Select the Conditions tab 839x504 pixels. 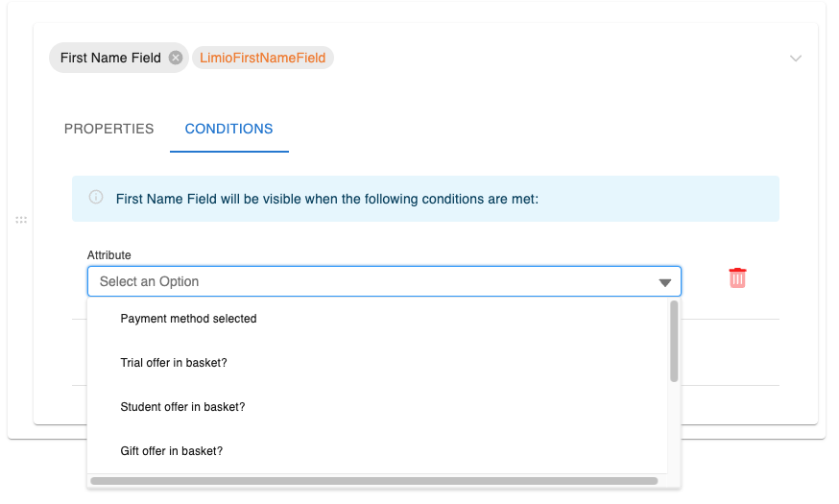[x=228, y=129]
